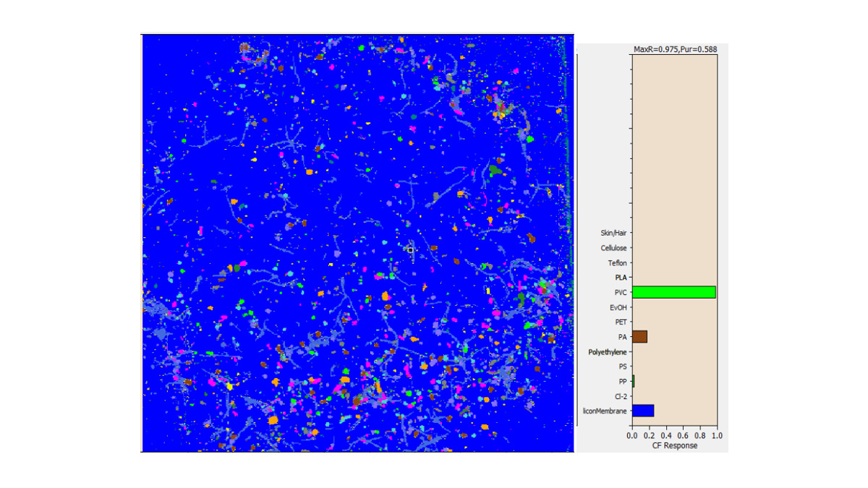Click the PA class label
This screenshot has width=868, height=488.
pyautogui.click(x=623, y=337)
